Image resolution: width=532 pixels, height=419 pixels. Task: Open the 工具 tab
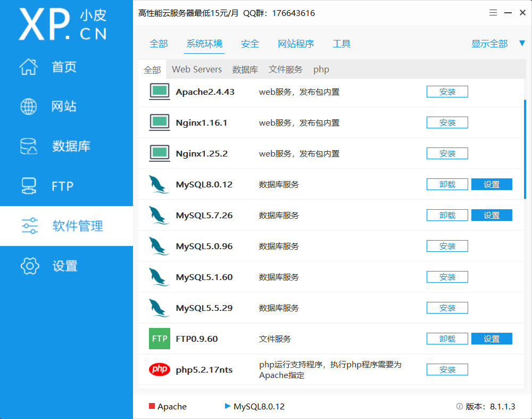tap(342, 44)
